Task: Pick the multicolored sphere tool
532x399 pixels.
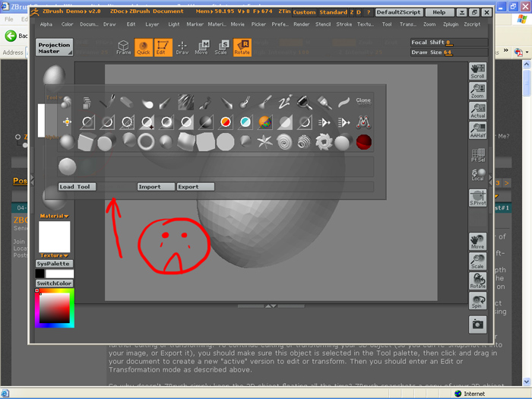Action: pyautogui.click(x=264, y=122)
